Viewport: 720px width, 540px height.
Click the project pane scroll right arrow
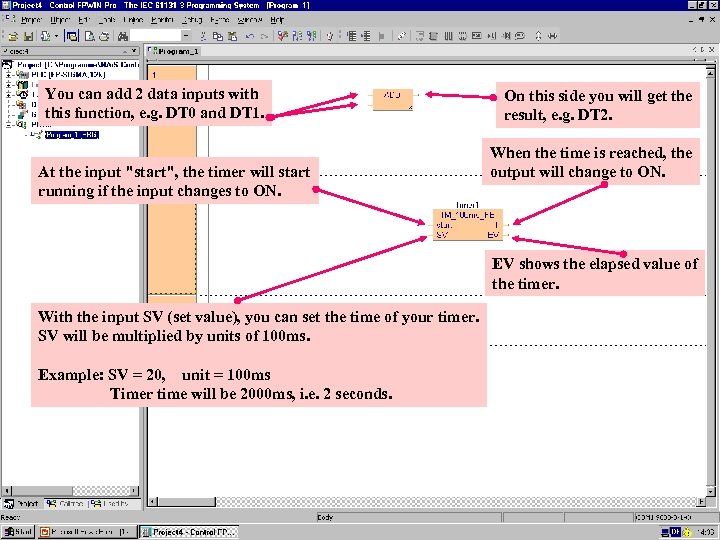134,490
